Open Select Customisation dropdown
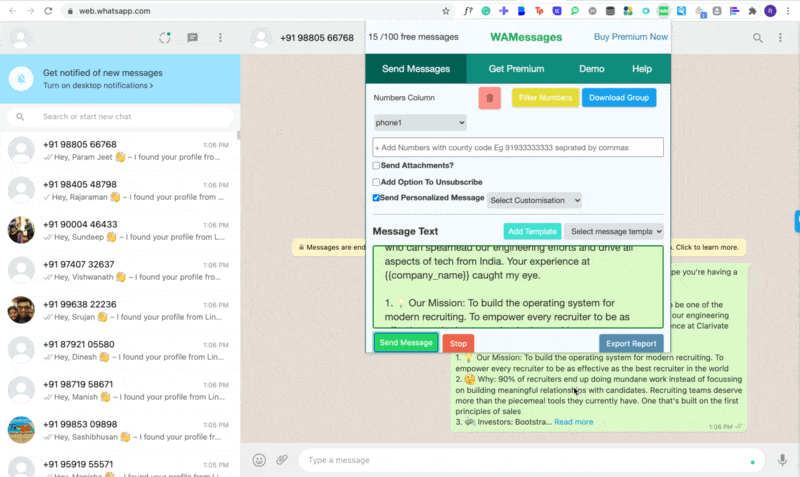800x477 pixels. point(534,200)
